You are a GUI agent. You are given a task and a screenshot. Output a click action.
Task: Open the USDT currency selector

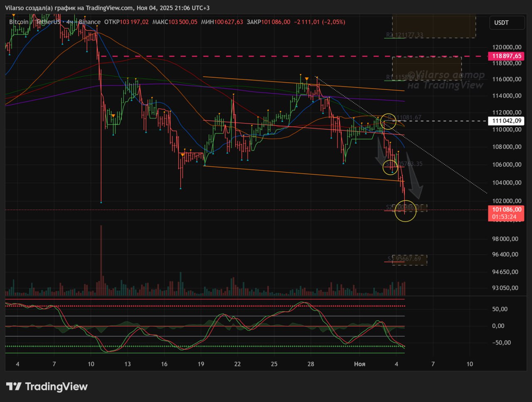[x=506, y=23]
